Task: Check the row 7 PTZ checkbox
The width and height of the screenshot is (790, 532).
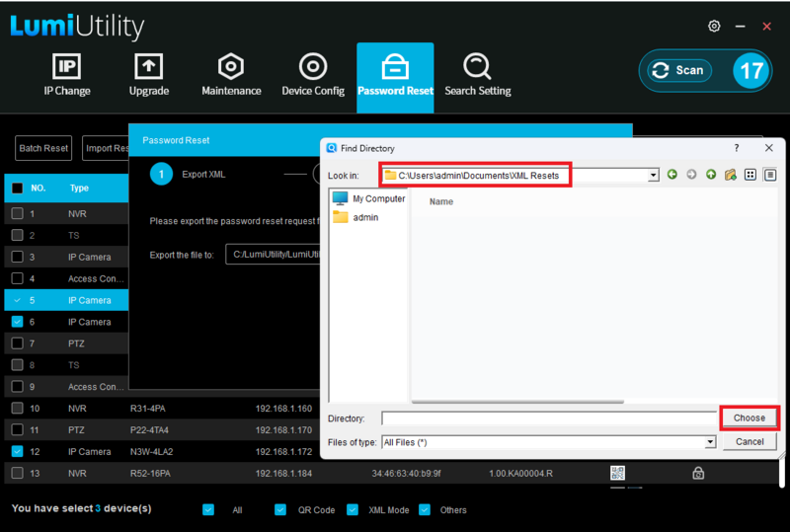Action: (x=17, y=343)
